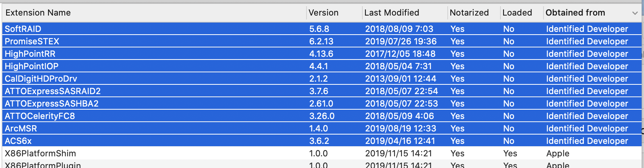This screenshot has width=644, height=168.
Task: Select the ATTOExpressSASRAID2 extension row
Action: coord(322,91)
